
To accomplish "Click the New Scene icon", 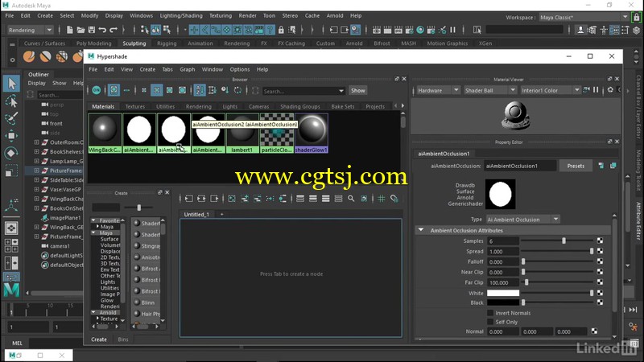I will pyautogui.click(x=69, y=30).
